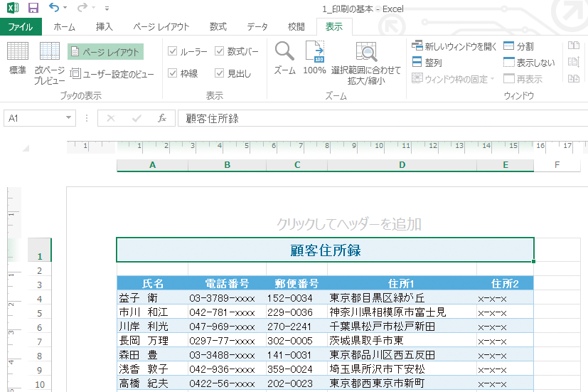
Task: Click the Undo arrow icon
Action: pos(53,7)
